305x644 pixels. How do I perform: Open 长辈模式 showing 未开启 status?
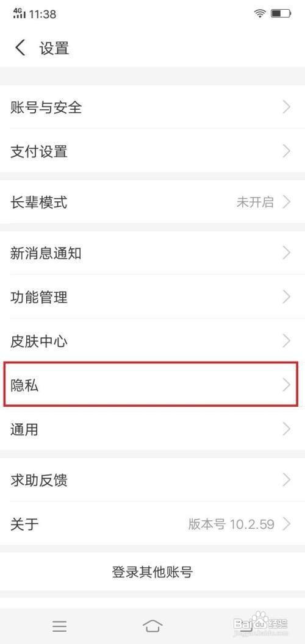pyautogui.click(x=152, y=202)
